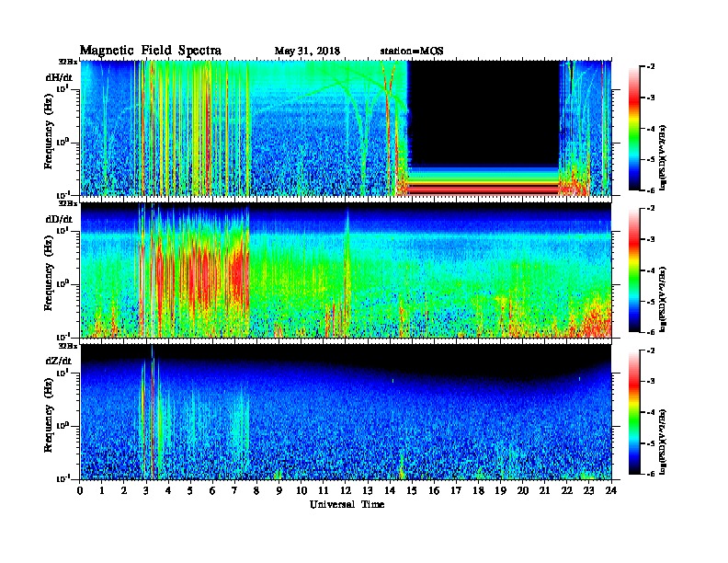Click the 'dD/dt' panel label

click(x=59, y=219)
